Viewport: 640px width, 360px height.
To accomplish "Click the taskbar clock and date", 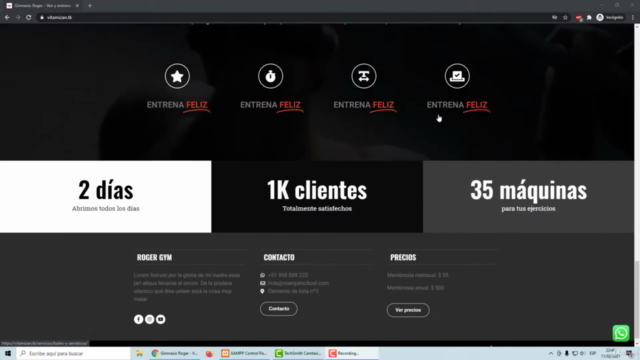I will tap(610, 353).
